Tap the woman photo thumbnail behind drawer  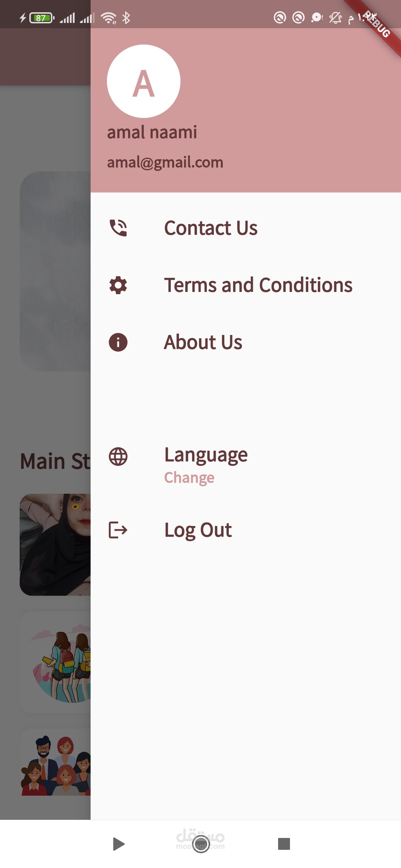point(55,545)
